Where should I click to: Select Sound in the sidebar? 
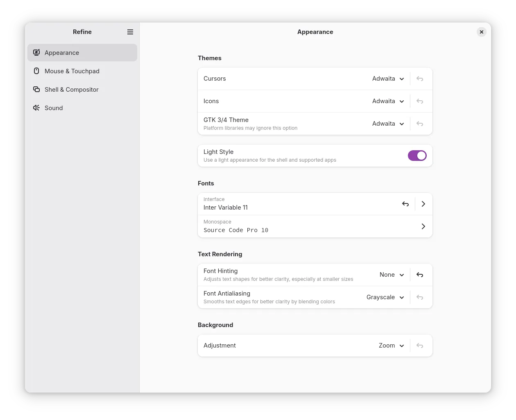tap(54, 108)
